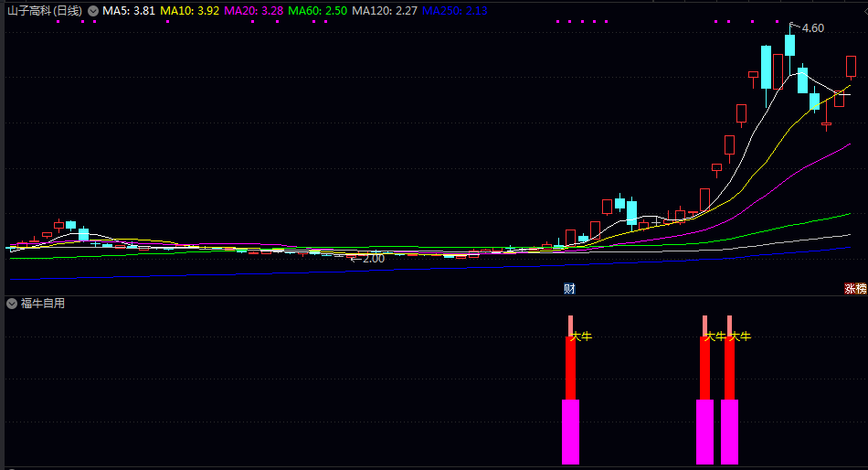Click the 2.00 low price marker
The image size is (868, 470).
coord(375,258)
